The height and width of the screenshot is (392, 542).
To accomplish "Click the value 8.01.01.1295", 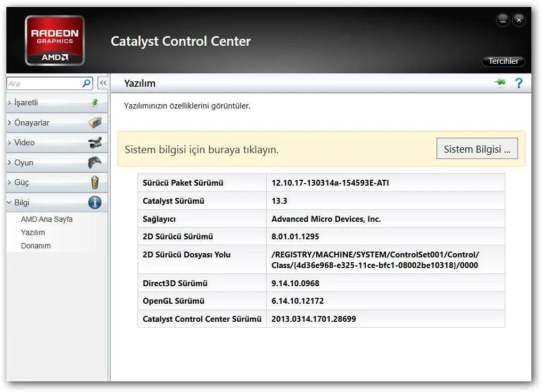I will pyautogui.click(x=295, y=237).
